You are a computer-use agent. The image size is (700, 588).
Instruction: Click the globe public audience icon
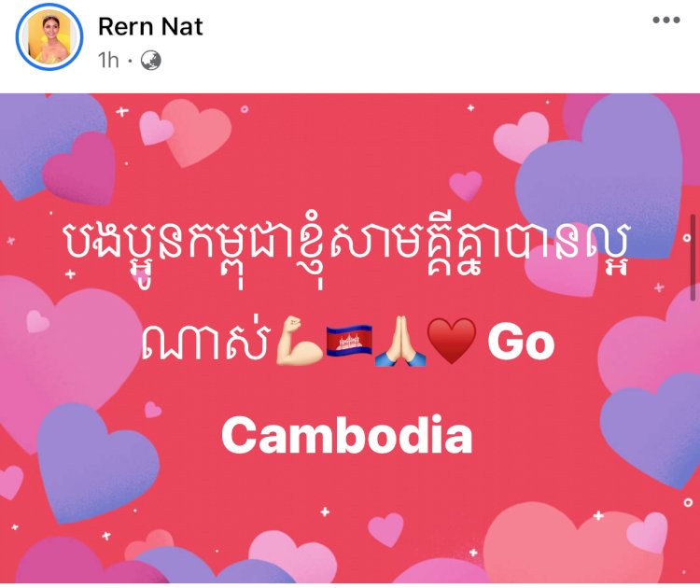(x=151, y=61)
